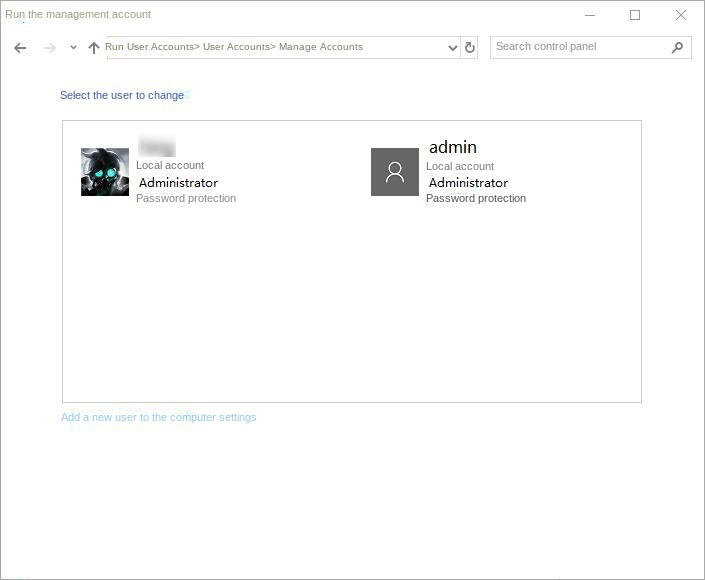The image size is (705, 580).
Task: Click the 'Manage Accounts' breadcrumb
Action: click(321, 47)
